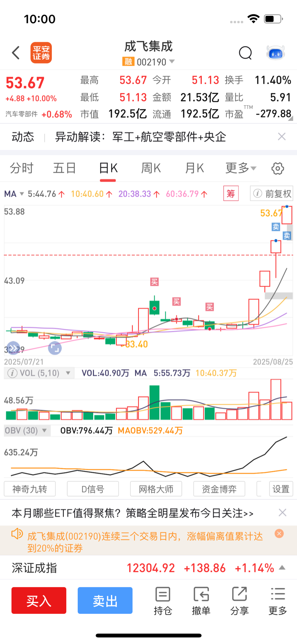This screenshot has width=297, height=644.
Task: Tap the 动态 label
Action: click(23, 137)
